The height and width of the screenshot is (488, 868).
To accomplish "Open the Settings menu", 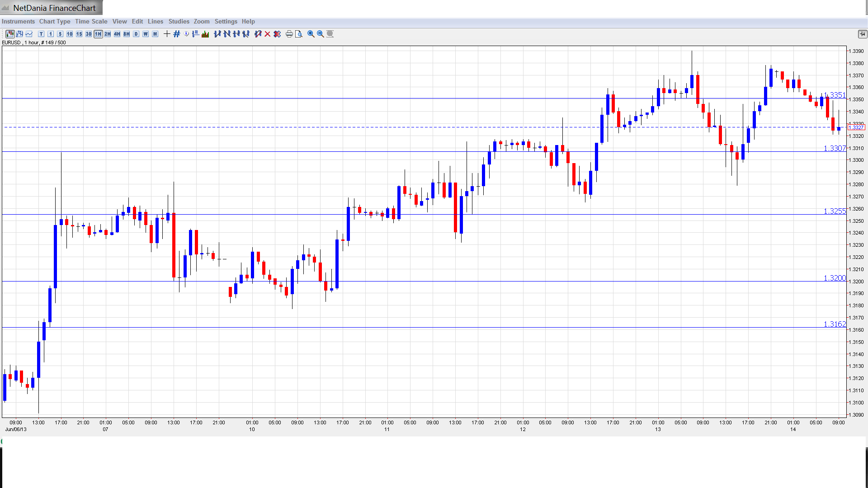I will [226, 21].
